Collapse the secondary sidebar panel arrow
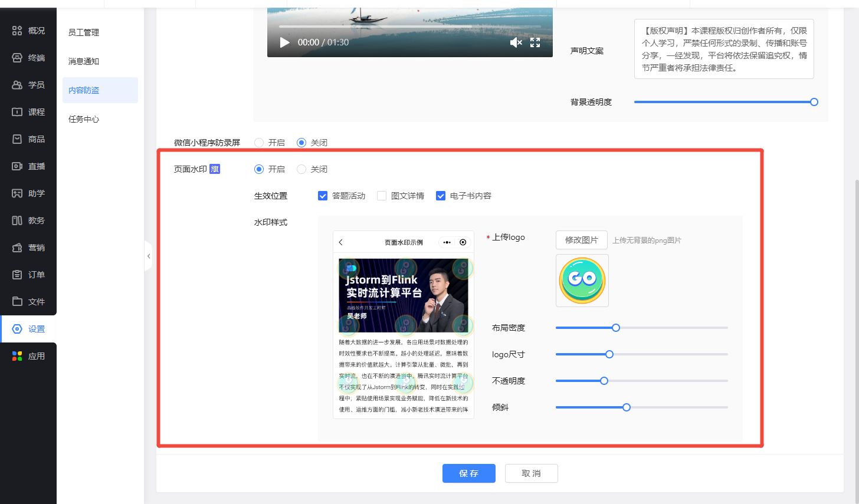The height and width of the screenshot is (504, 859). click(149, 256)
